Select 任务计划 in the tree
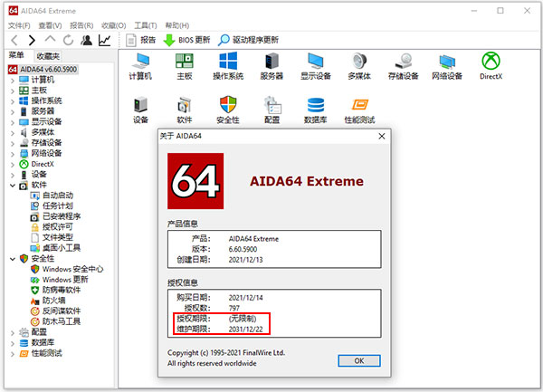The height and width of the screenshot is (392, 543). coord(52,206)
